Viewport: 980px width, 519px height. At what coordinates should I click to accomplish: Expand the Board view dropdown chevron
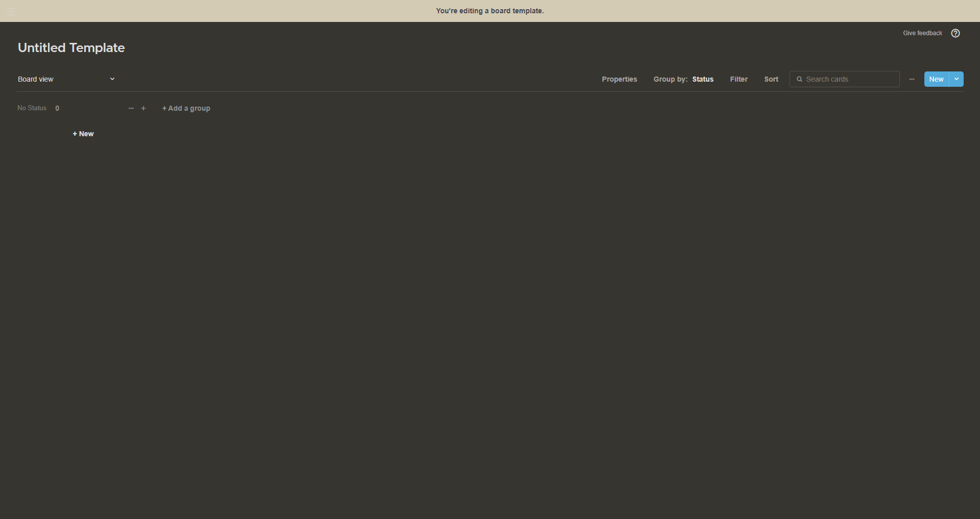coord(112,79)
